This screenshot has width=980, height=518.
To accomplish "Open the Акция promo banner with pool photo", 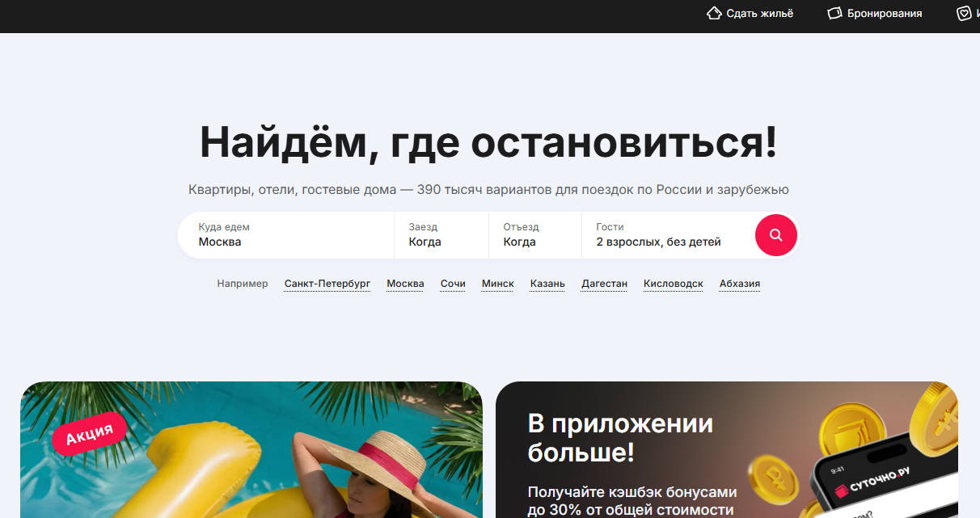I will 251,449.
